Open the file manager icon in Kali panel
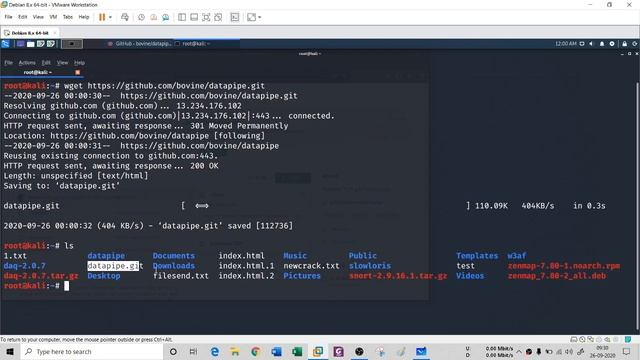The image size is (640, 360). point(31,44)
